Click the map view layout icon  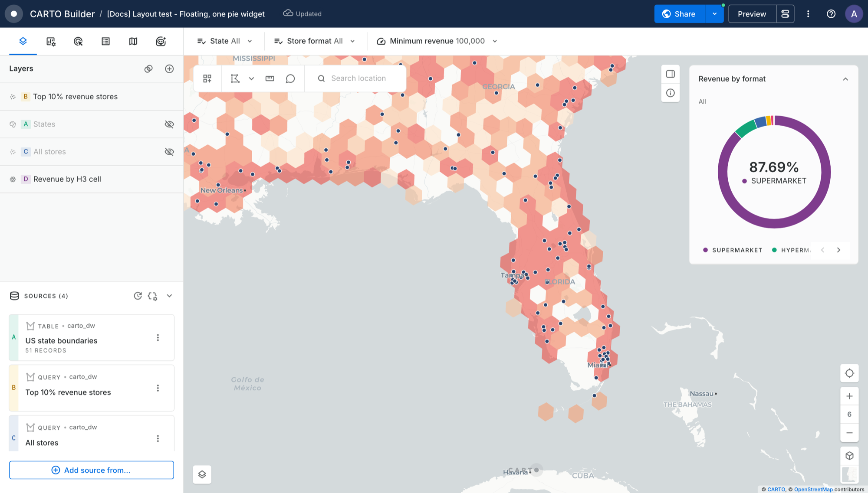[207, 78]
